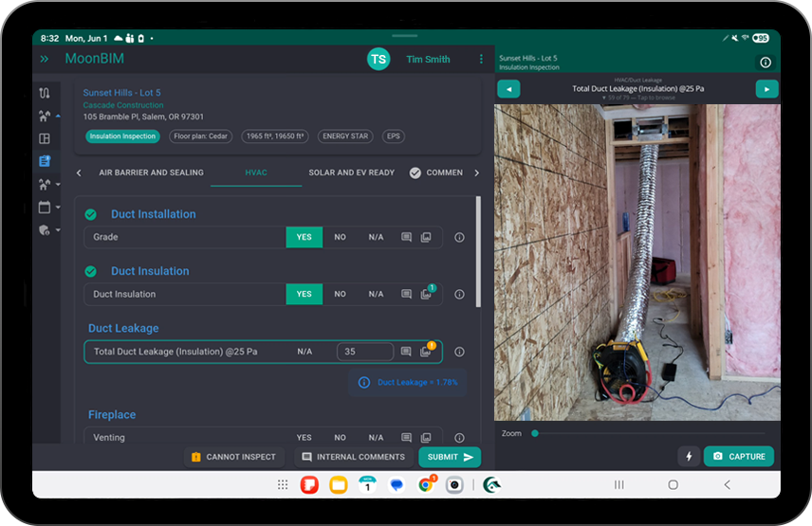Collapse the homes sidebar group arrow
This screenshot has height=526, width=812.
point(58,116)
